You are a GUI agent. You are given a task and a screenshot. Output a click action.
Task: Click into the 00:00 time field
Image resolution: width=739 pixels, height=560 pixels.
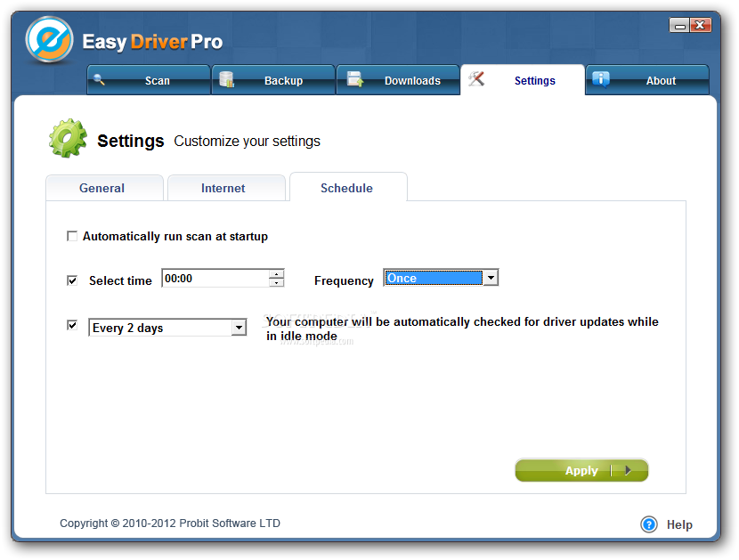click(215, 278)
